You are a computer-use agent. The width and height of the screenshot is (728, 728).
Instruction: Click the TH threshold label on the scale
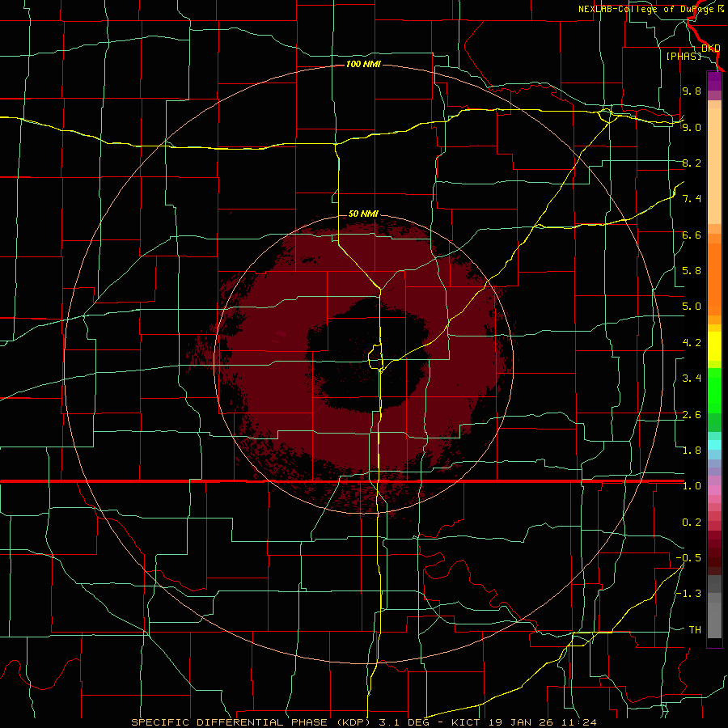pyautogui.click(x=695, y=630)
